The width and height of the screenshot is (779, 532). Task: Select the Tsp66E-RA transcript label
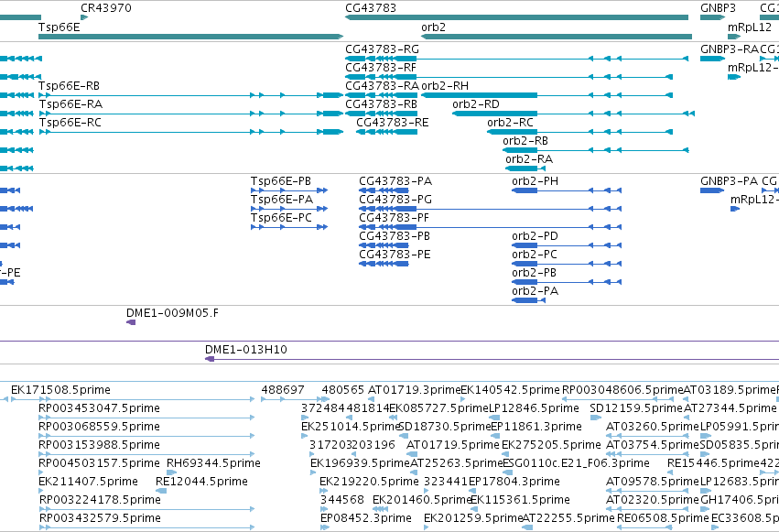point(70,104)
